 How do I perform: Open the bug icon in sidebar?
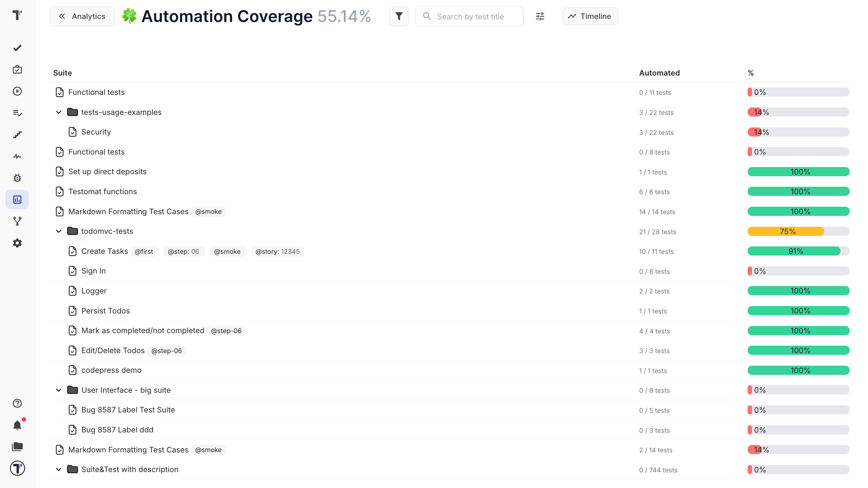(x=17, y=178)
